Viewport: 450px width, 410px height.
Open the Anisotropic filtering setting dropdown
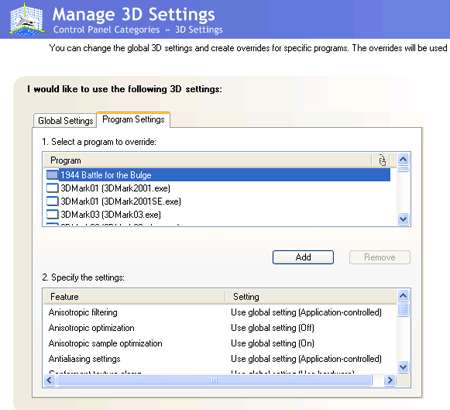[306, 312]
